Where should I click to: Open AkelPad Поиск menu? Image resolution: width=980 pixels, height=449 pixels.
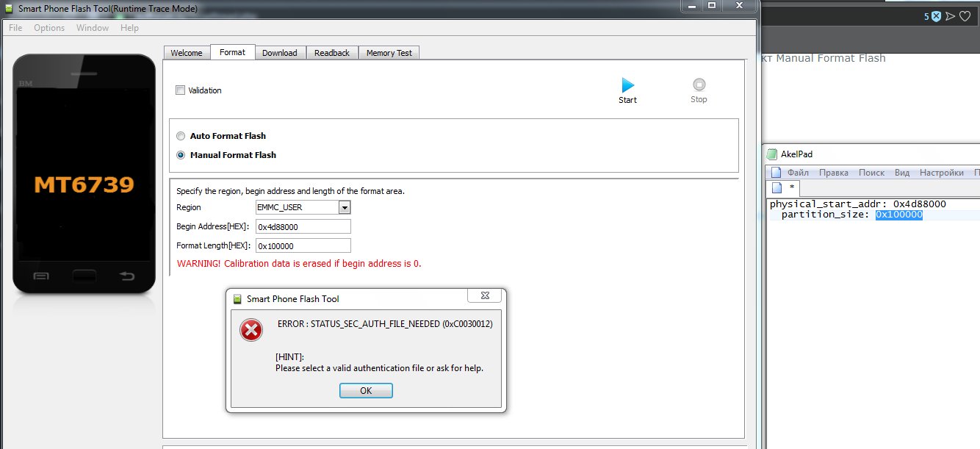coord(872,173)
